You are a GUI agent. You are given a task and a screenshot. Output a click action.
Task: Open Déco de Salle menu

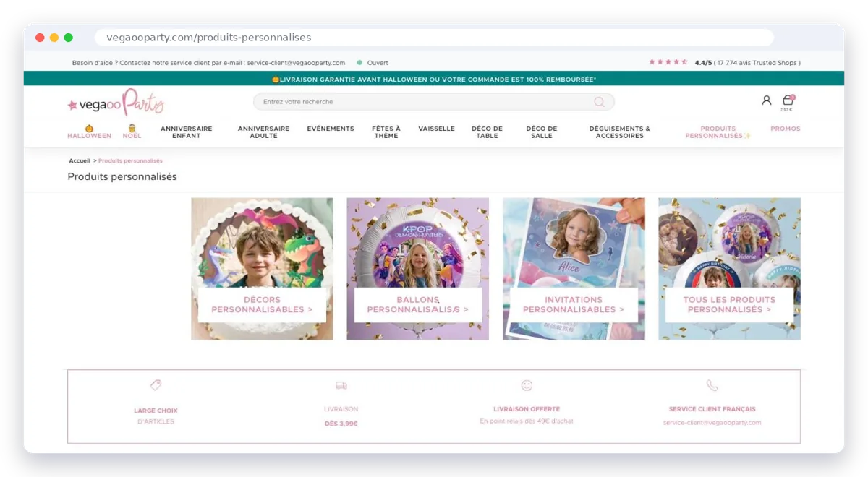542,132
